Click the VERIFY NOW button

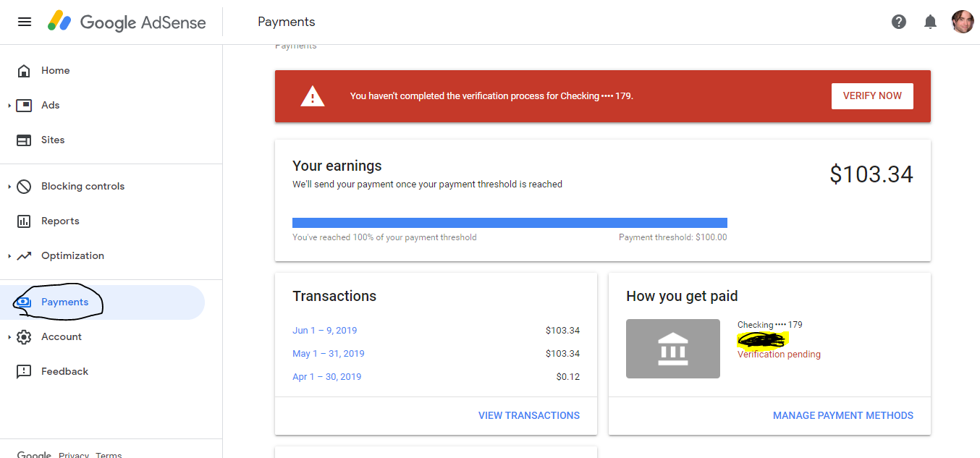[x=872, y=96]
